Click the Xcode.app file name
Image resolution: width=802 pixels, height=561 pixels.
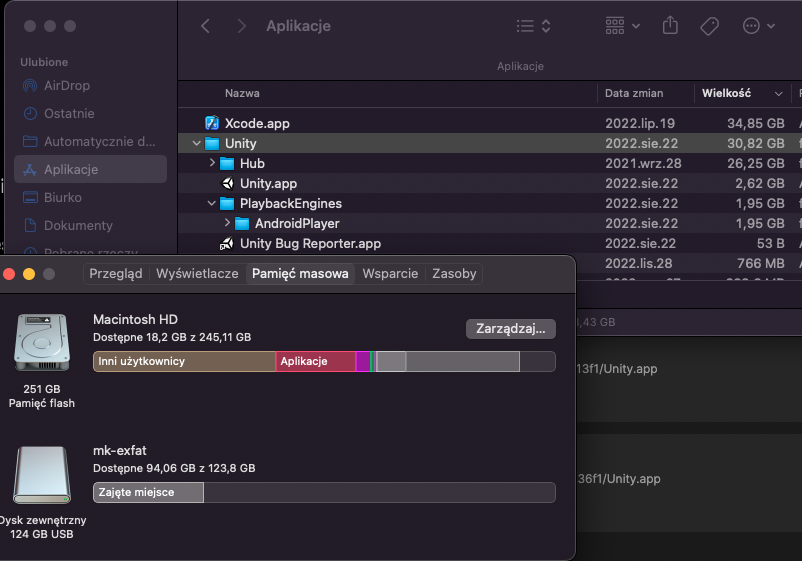coord(257,123)
